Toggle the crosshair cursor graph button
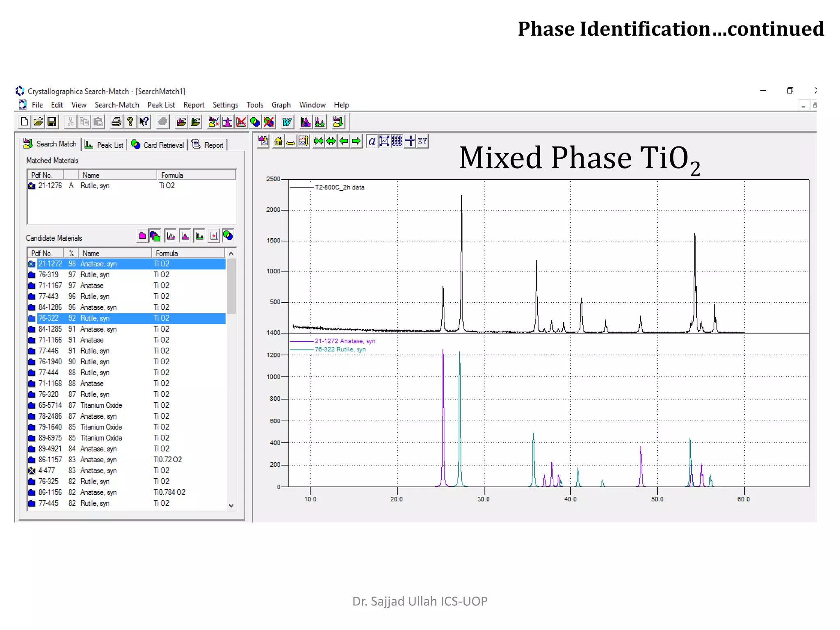The image size is (840, 630). [x=410, y=141]
